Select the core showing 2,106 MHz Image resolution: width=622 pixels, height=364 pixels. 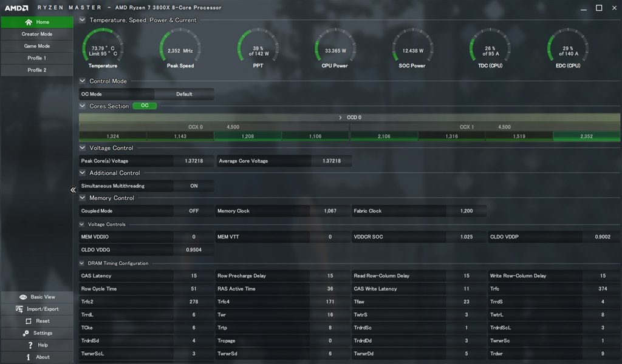[x=384, y=136]
